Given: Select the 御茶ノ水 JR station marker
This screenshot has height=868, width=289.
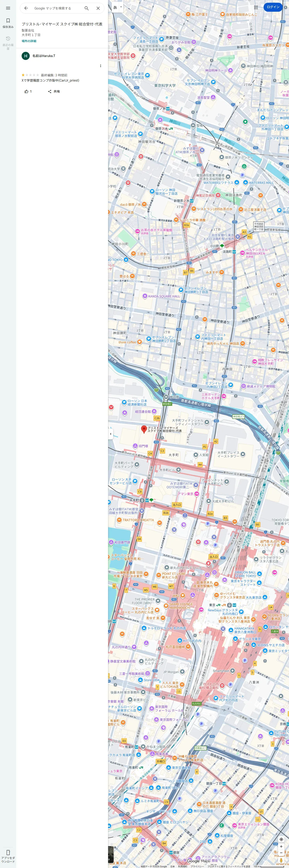Looking at the screenshot, I should pos(171,129).
